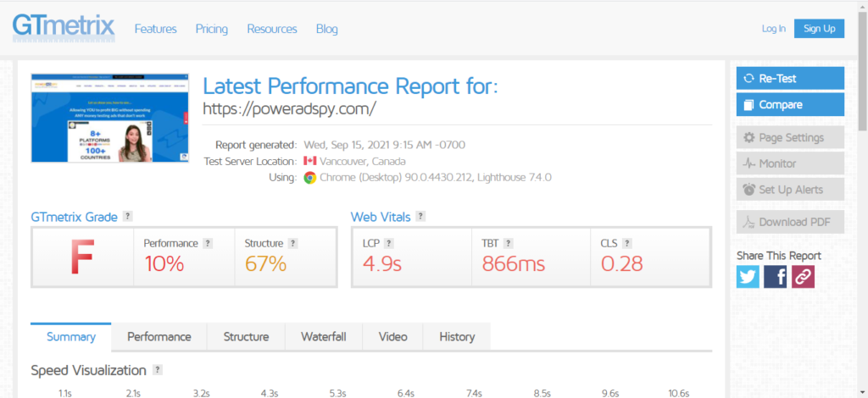The width and height of the screenshot is (868, 398).
Task: Click Set Up Alerts
Action: pyautogui.click(x=791, y=190)
